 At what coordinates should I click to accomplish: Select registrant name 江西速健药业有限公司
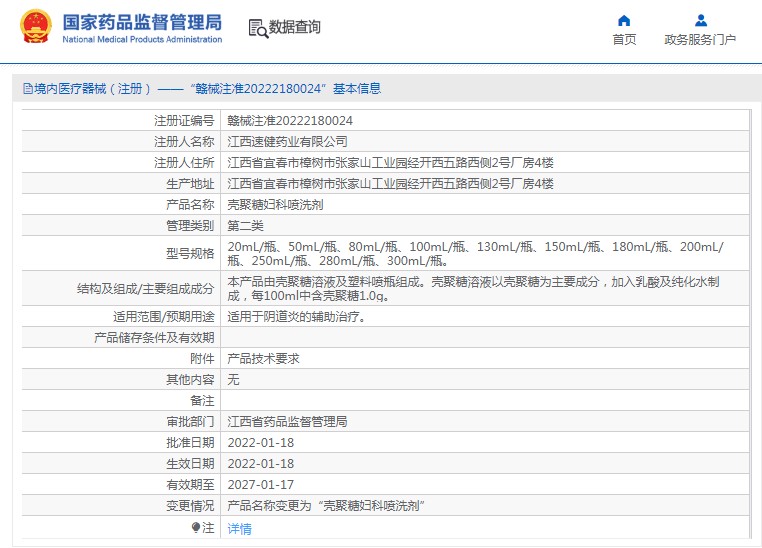coord(288,141)
